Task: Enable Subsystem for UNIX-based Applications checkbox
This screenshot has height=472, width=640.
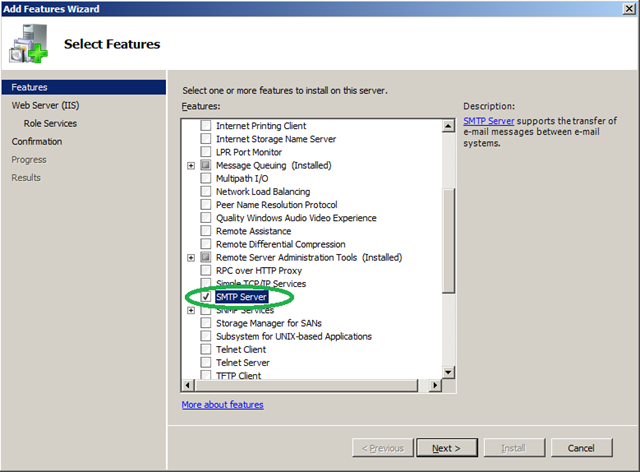Action: coord(206,336)
